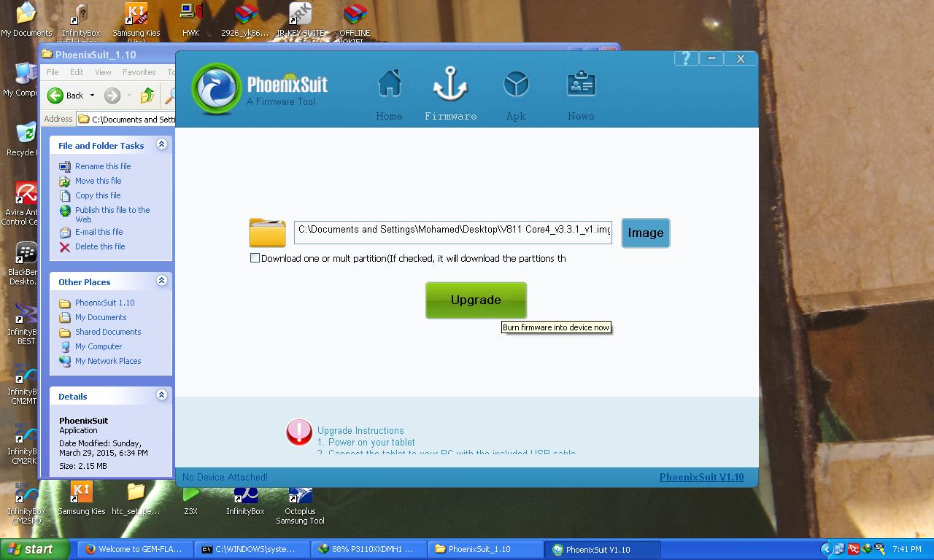
Task: Click the yellow folder icon beside image path
Action: click(267, 233)
